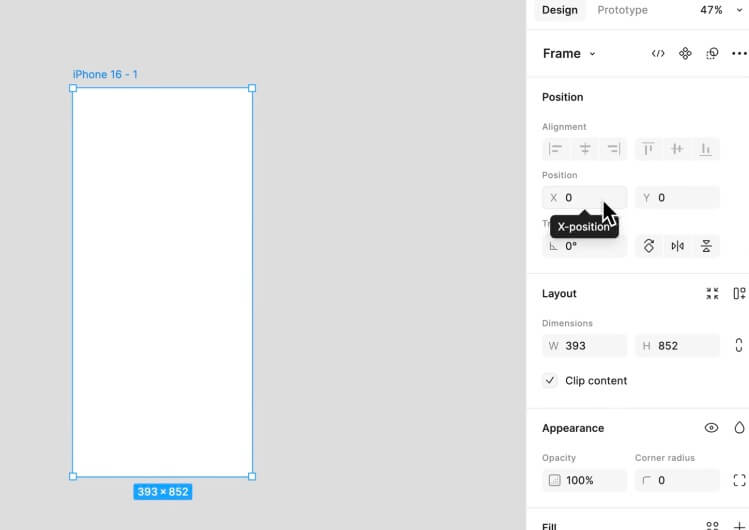Open the 47% zoom dropdown

724,10
